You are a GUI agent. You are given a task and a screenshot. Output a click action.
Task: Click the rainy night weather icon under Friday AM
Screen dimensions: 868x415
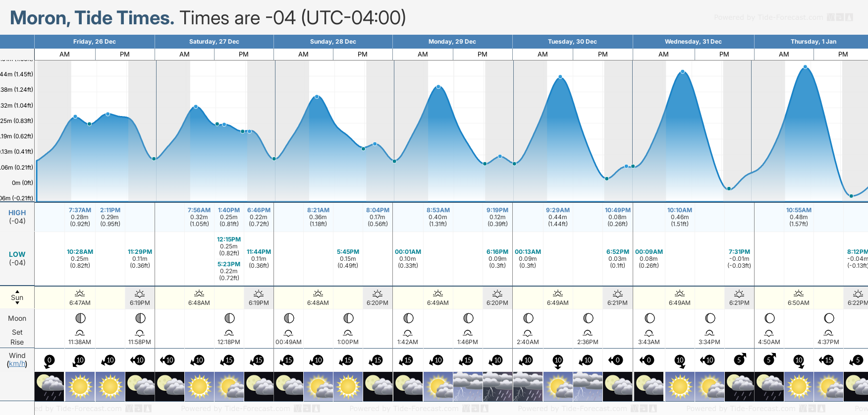tap(49, 387)
